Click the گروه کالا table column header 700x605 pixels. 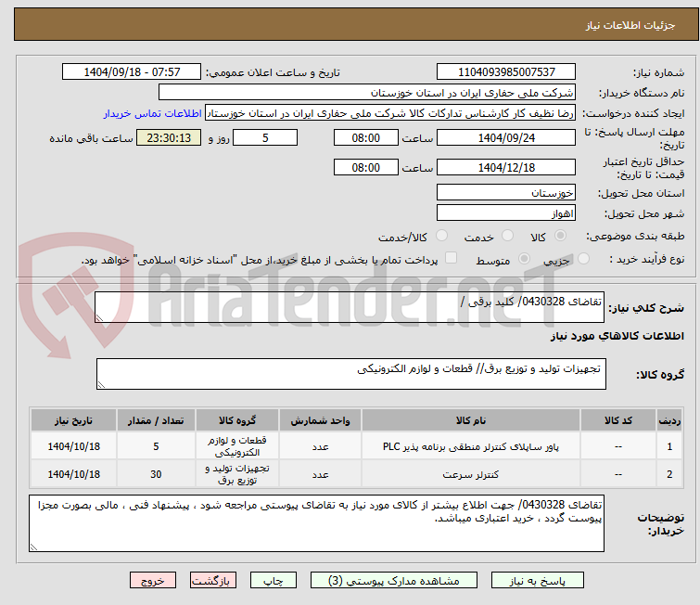coord(237,420)
